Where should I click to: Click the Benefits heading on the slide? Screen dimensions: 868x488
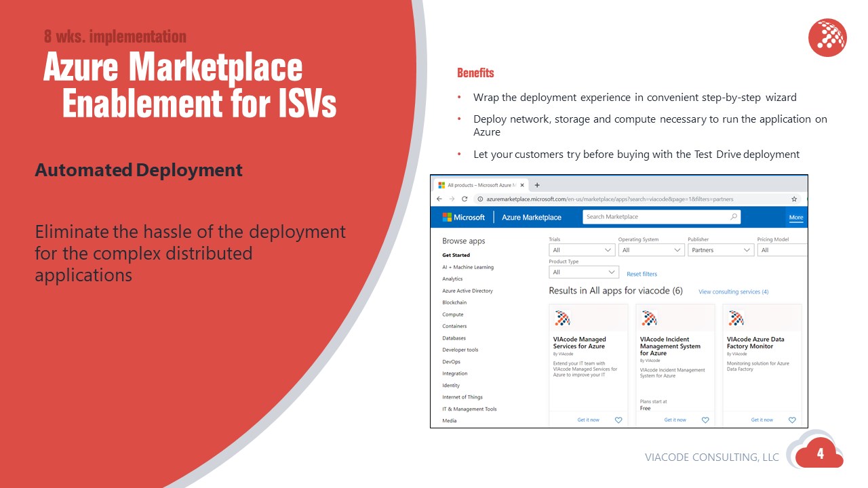coord(475,73)
